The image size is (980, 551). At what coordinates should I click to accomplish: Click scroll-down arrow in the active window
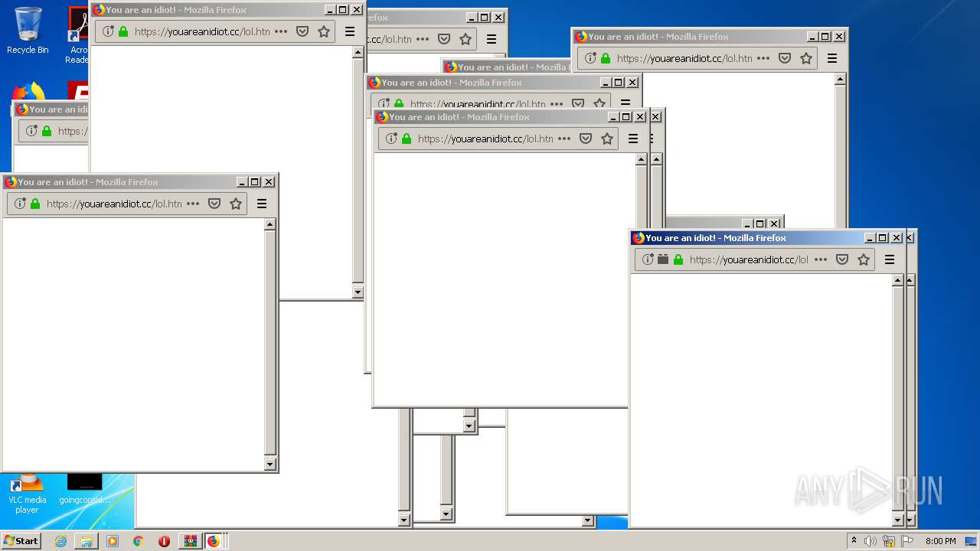click(898, 520)
